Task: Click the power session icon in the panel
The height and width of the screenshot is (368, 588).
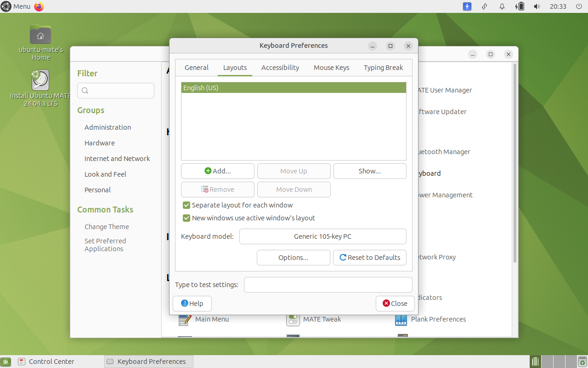Action: click(579, 6)
